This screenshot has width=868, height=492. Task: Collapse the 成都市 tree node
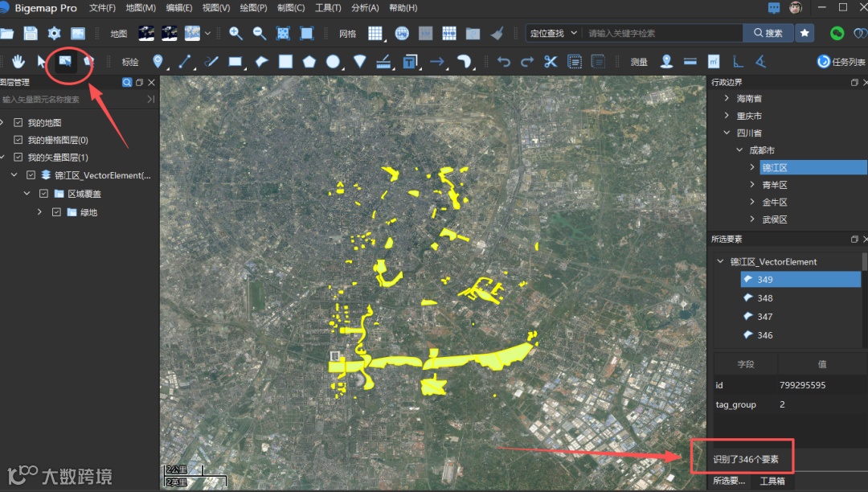tap(739, 150)
